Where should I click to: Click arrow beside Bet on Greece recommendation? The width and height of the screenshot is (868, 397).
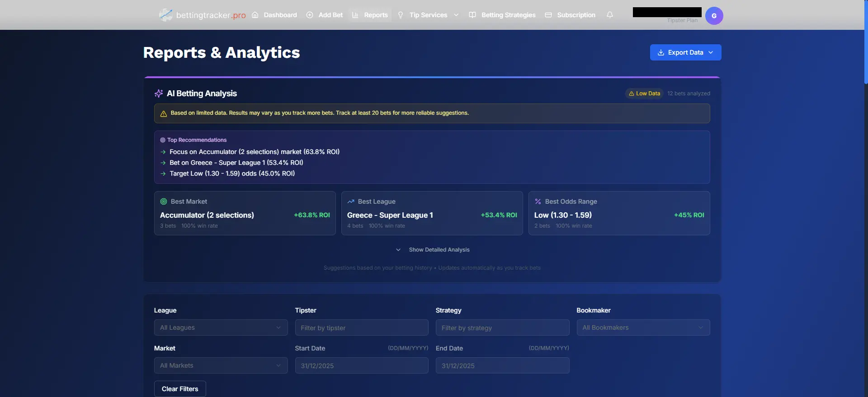click(x=163, y=163)
